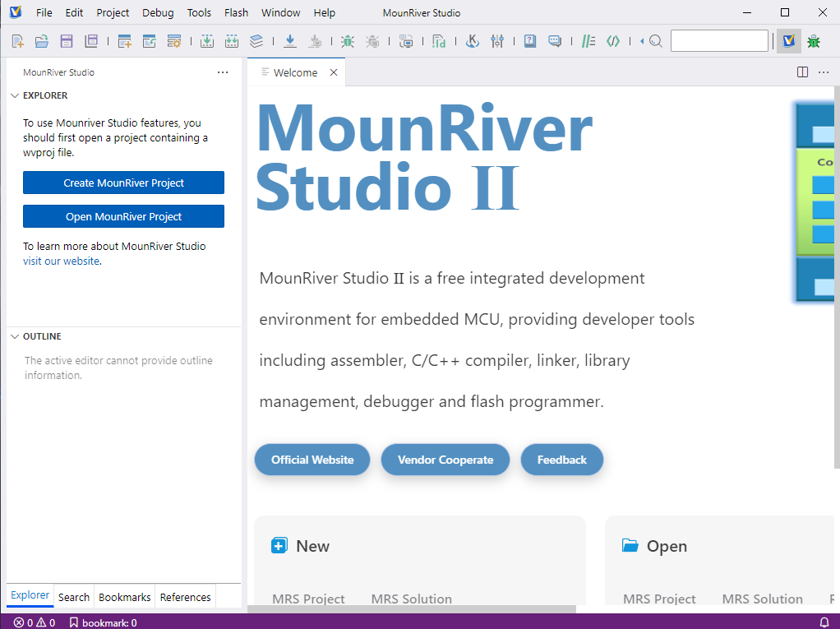
Task: Click the chat bubbles toolbar icon
Action: click(x=555, y=41)
